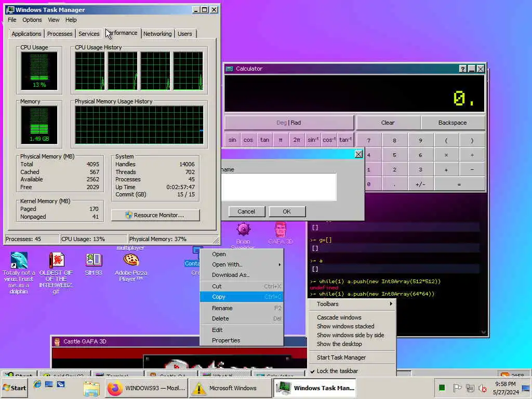
Task: Click the sin button in Calculator
Action: (232, 140)
